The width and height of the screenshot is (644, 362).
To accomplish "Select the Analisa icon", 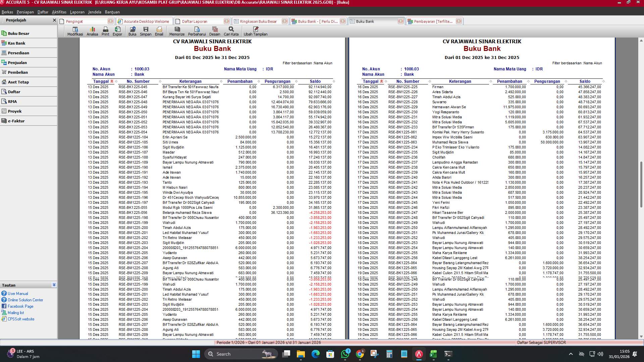I will [x=93, y=31].
